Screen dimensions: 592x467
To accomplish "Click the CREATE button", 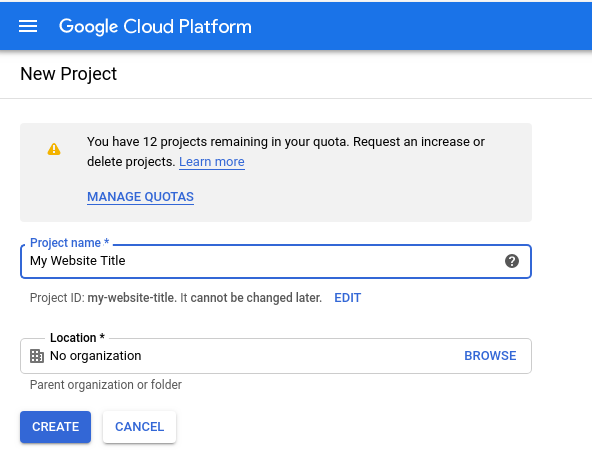I will [x=56, y=427].
